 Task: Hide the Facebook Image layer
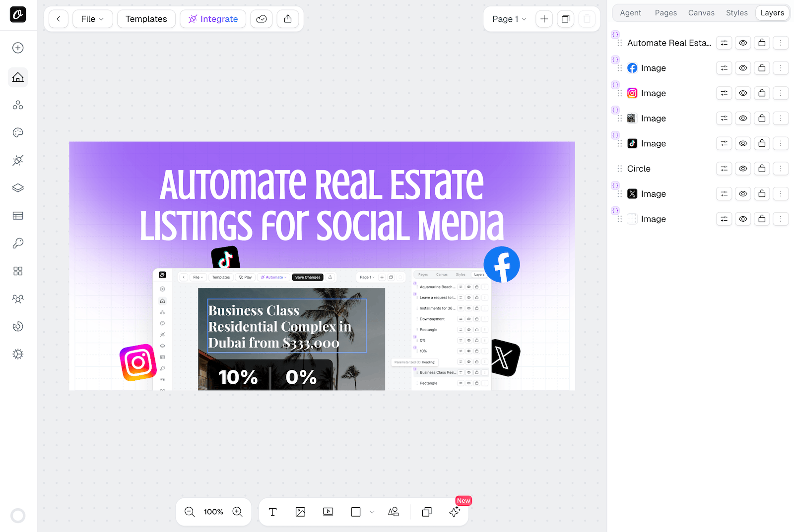[743, 68]
